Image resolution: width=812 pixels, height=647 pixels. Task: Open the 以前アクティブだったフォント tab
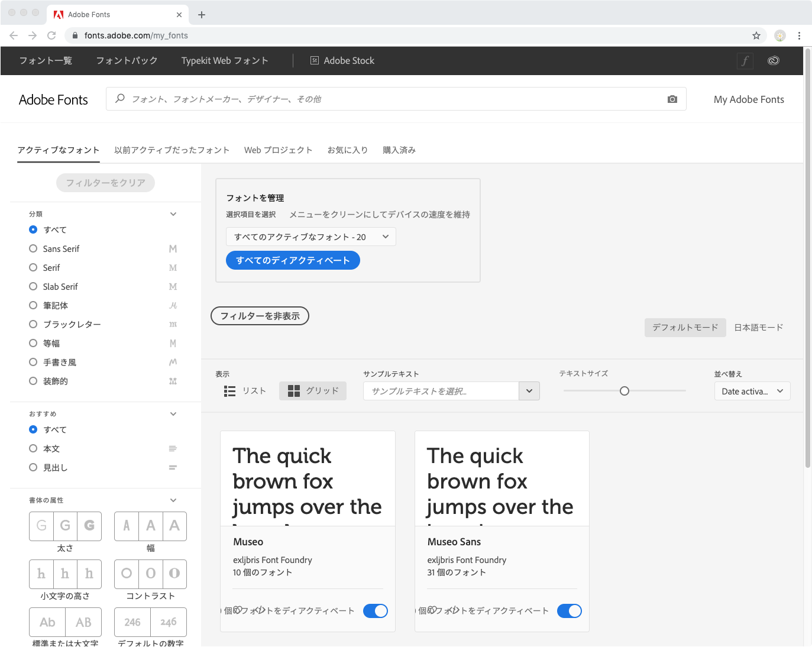(x=172, y=150)
